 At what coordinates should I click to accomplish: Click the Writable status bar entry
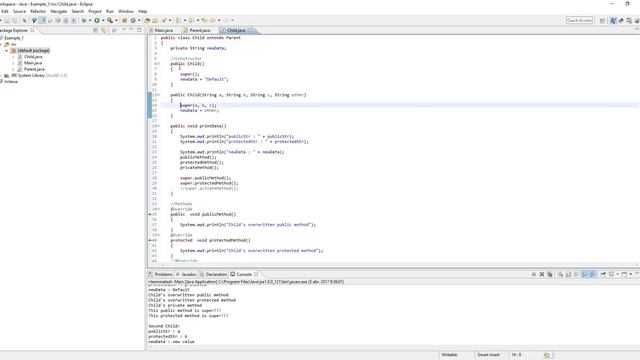pos(449,355)
